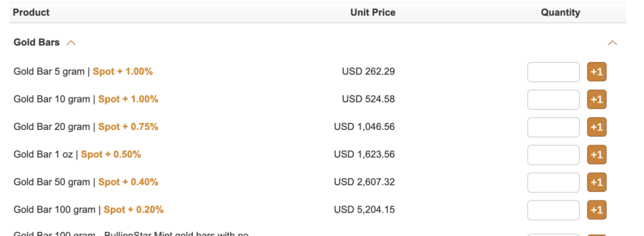Image resolution: width=644 pixels, height=236 pixels.
Task: Focus the quantity field for Gold Bar 5 gram
Action: tap(553, 72)
